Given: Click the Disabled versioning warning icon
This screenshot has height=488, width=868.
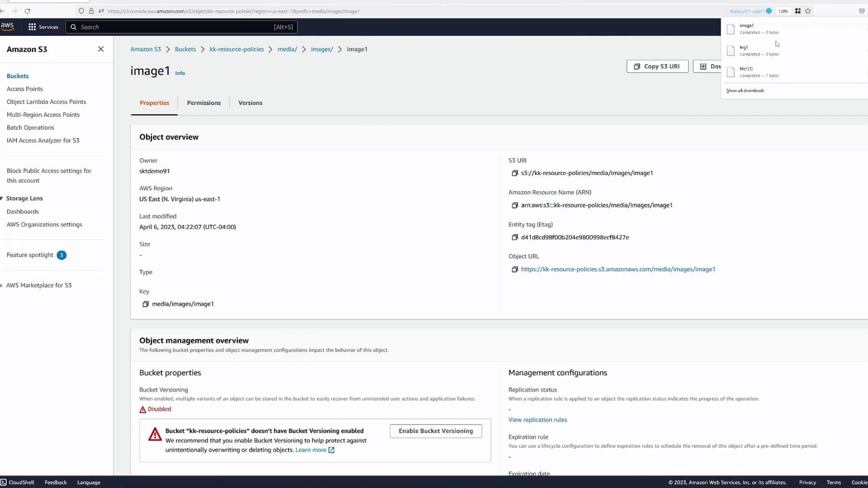Looking at the screenshot, I should click(x=143, y=409).
